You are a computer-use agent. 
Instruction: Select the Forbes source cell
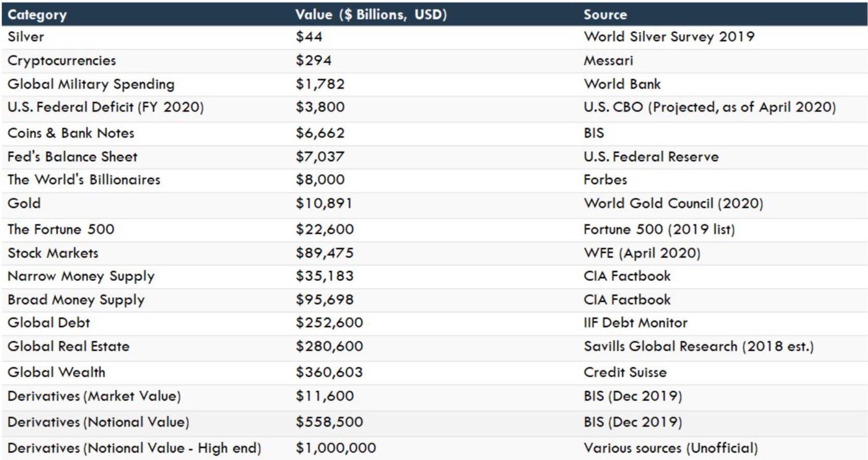tap(605, 180)
